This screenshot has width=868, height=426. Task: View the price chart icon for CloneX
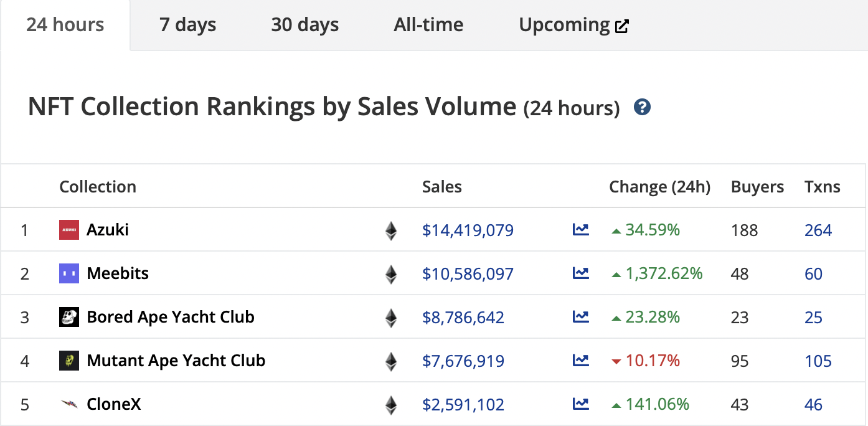coord(580,404)
